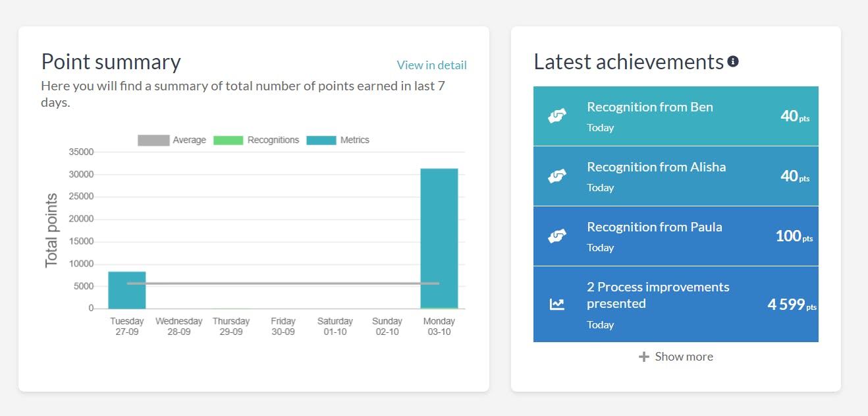Viewport: 868px width, 416px height.
Task: Click the chart icon for Process improvements
Action: (x=557, y=305)
